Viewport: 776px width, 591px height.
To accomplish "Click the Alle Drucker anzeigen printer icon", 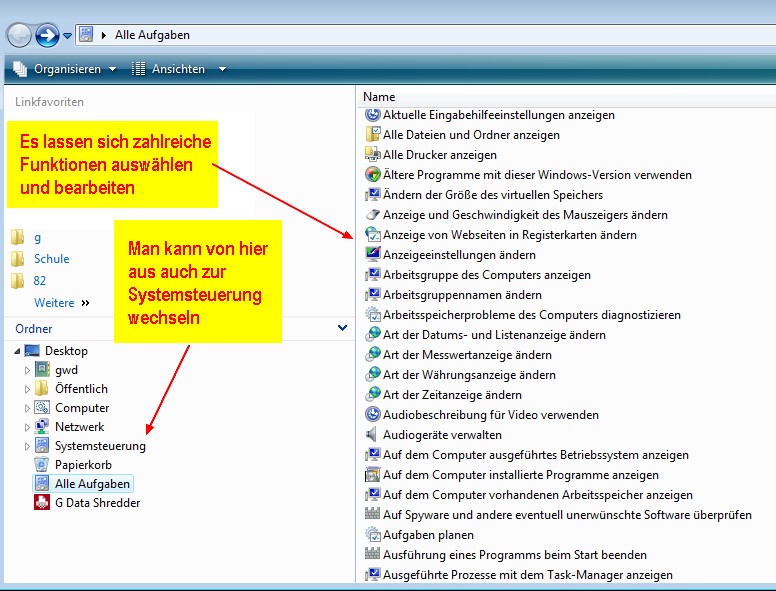I will (373, 154).
